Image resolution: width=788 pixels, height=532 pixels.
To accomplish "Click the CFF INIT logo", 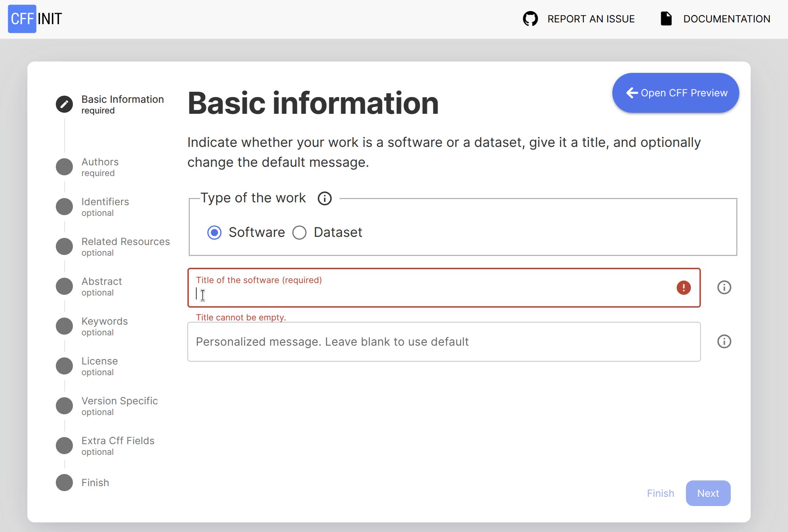I will pyautogui.click(x=35, y=19).
